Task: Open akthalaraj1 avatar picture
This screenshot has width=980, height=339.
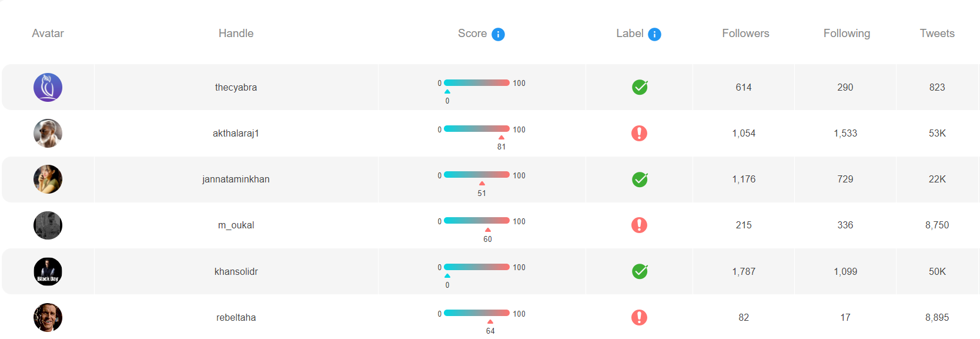Action: pos(48,133)
